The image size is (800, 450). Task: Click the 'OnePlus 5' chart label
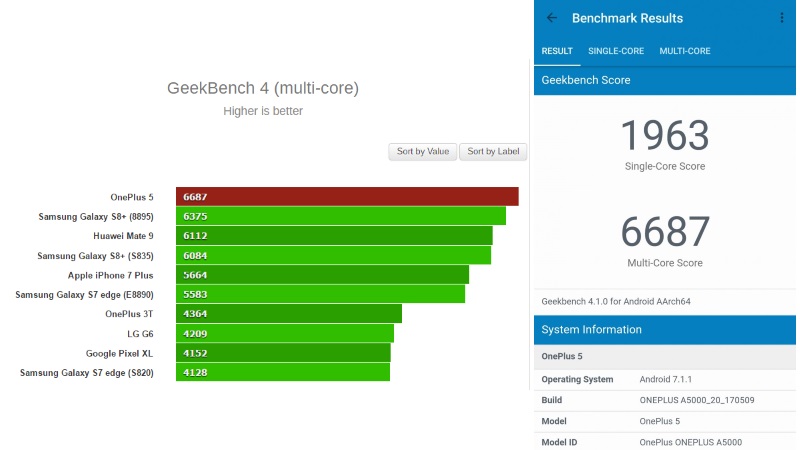[x=132, y=197]
